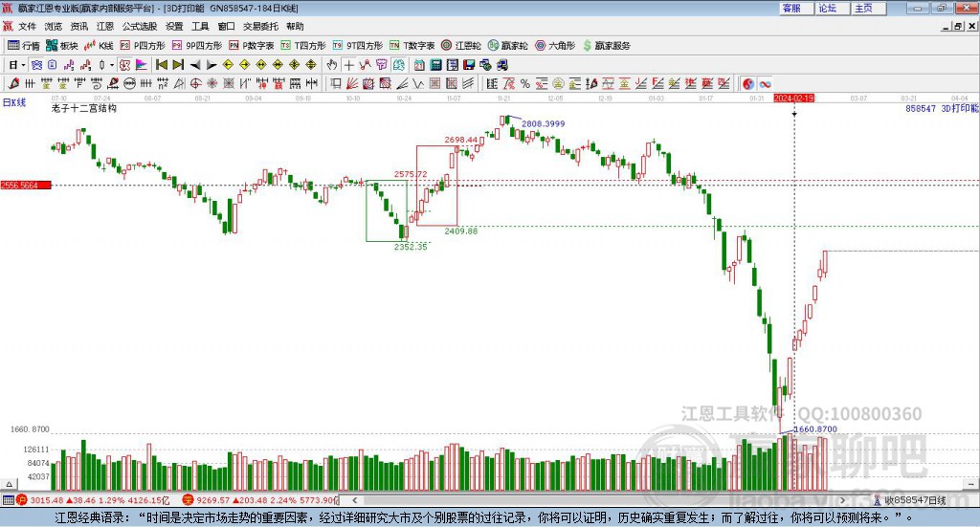980x527 pixels.
Task: Select the percent % tool
Action: 525,83
